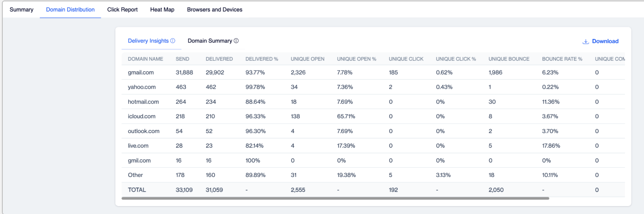Download the domain report
The height and width of the screenshot is (214, 644).
tap(600, 41)
